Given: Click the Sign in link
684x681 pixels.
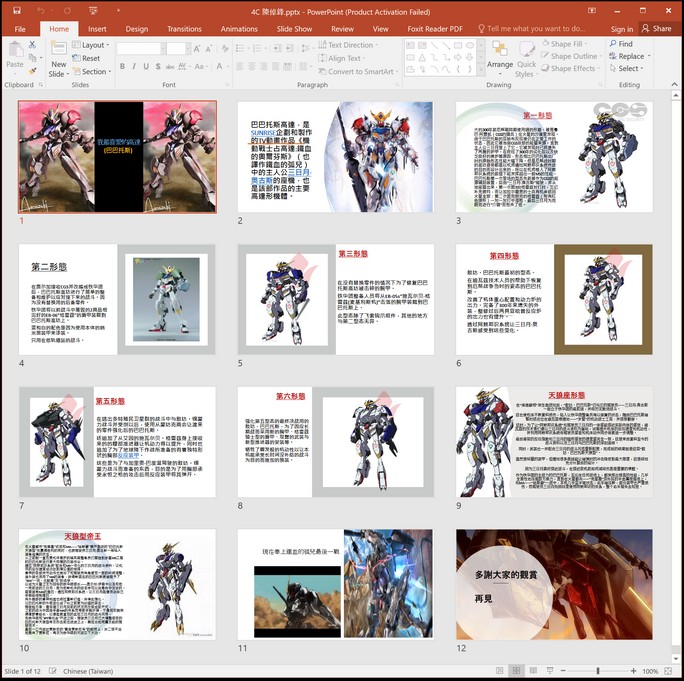Looking at the screenshot, I should point(622,29).
